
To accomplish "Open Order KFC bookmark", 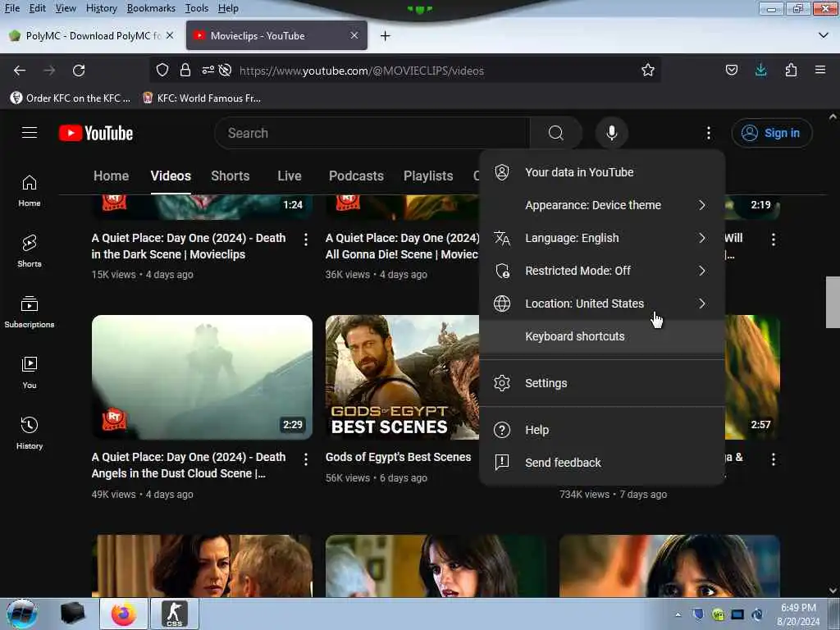I will 71,98.
